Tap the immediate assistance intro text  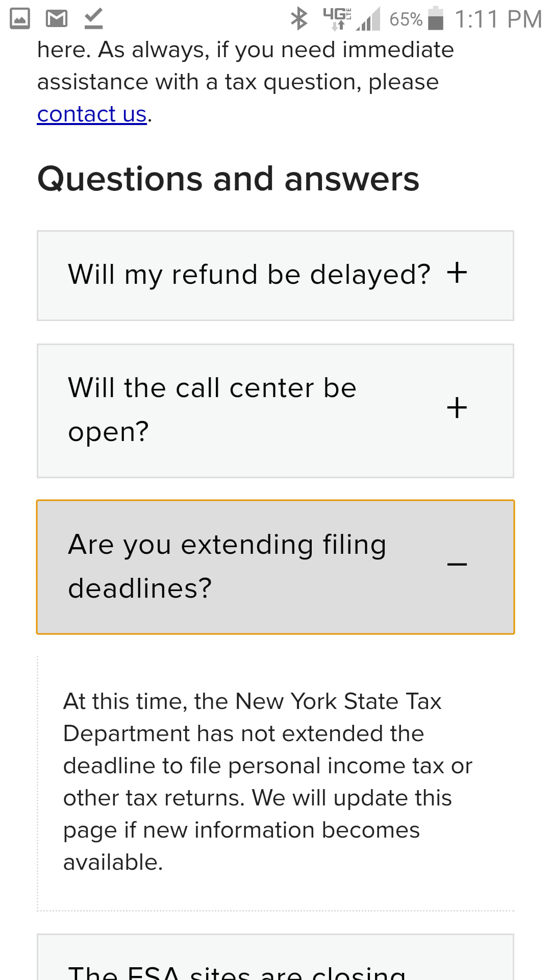(245, 66)
